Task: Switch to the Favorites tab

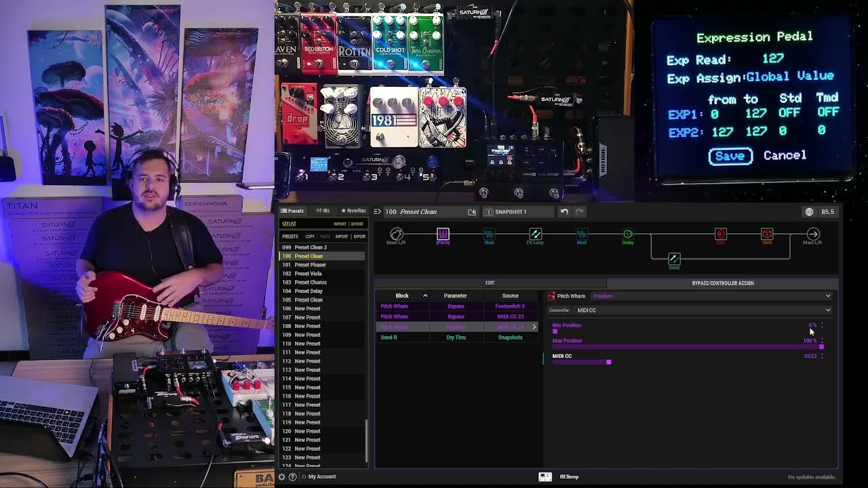Action: 353,211
